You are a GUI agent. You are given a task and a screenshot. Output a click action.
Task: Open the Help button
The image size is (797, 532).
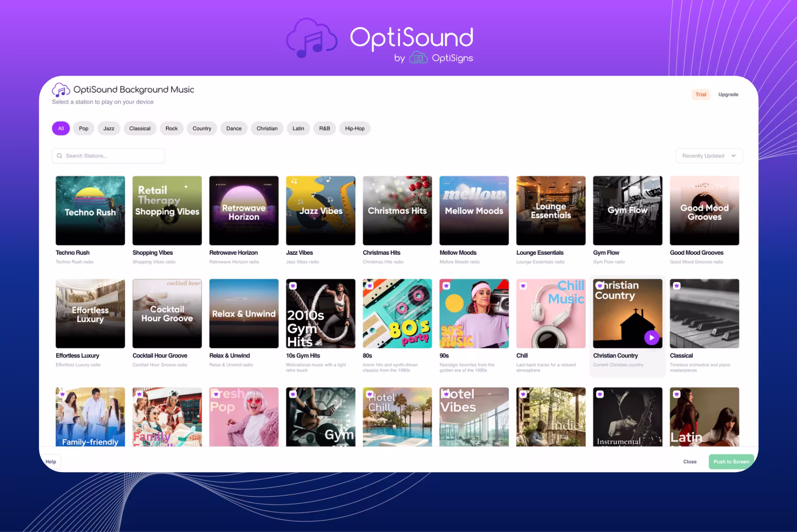click(51, 461)
